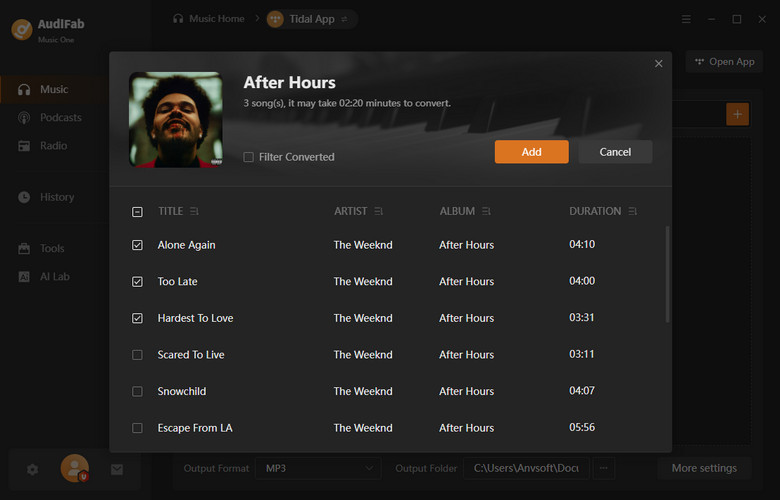The height and width of the screenshot is (500, 780).
Task: Click the AI Lab icon
Action: (24, 277)
